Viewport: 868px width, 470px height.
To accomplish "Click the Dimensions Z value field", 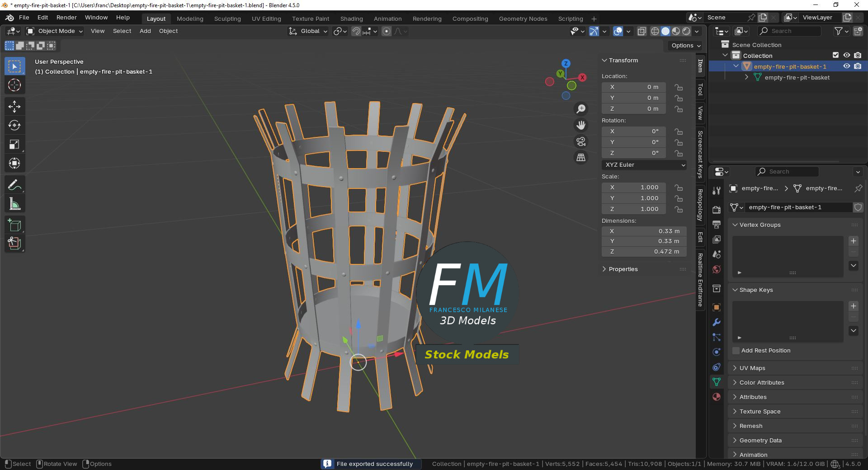I will point(644,252).
